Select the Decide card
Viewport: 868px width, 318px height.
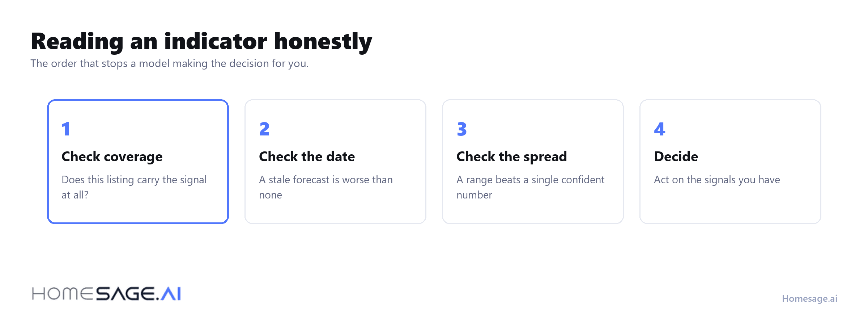(x=730, y=162)
